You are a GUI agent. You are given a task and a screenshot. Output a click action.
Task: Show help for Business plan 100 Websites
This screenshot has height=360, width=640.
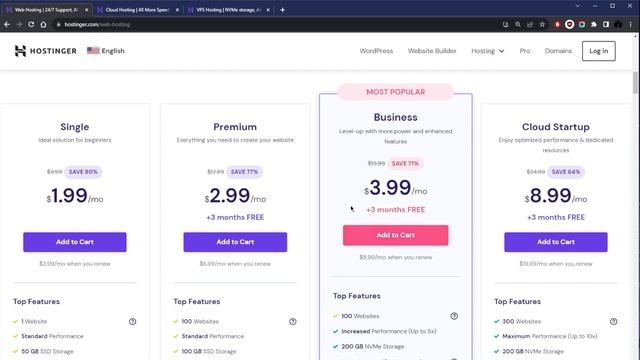(x=454, y=316)
